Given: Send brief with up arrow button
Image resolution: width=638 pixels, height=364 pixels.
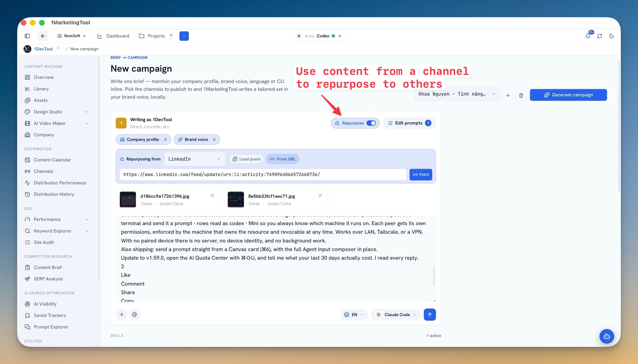Looking at the screenshot, I should coord(430,315).
